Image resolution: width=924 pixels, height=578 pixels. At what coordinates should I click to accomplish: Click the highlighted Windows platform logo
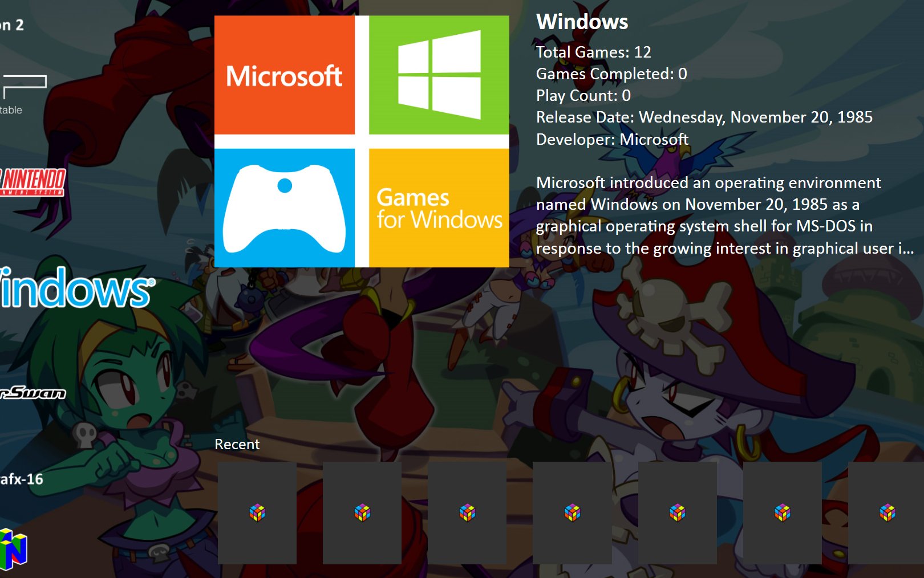point(76,289)
